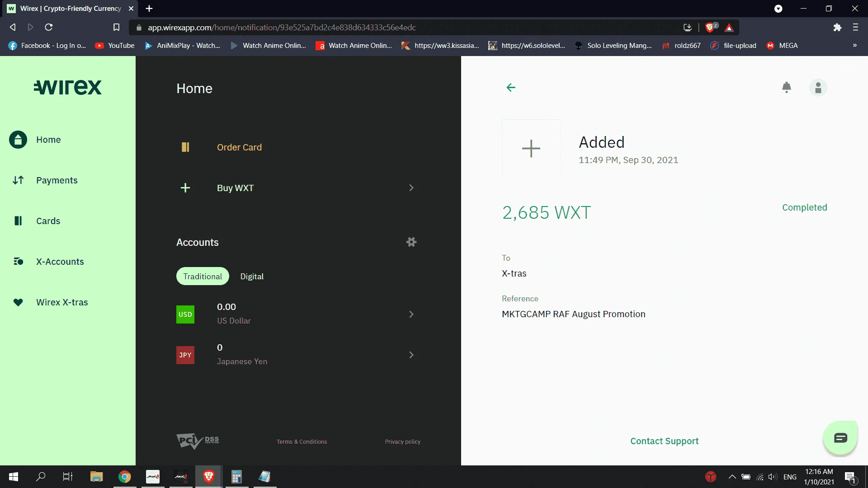Bookmark this page
The width and height of the screenshot is (868, 488).
coord(116,27)
